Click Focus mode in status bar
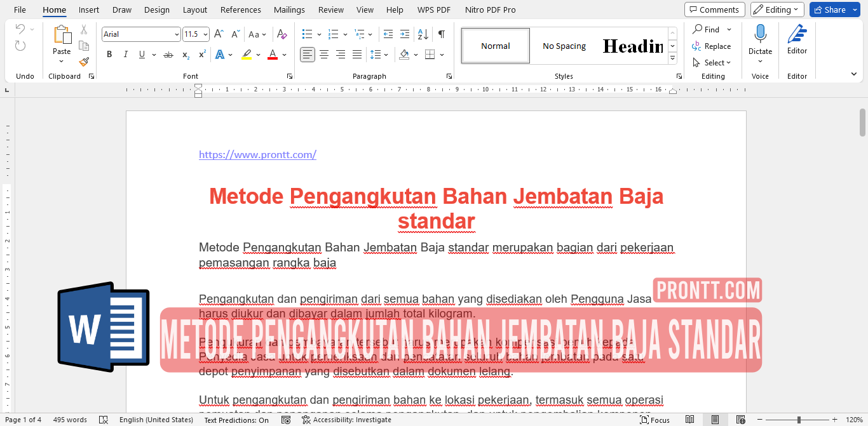This screenshot has height=426, width=868. (x=654, y=420)
